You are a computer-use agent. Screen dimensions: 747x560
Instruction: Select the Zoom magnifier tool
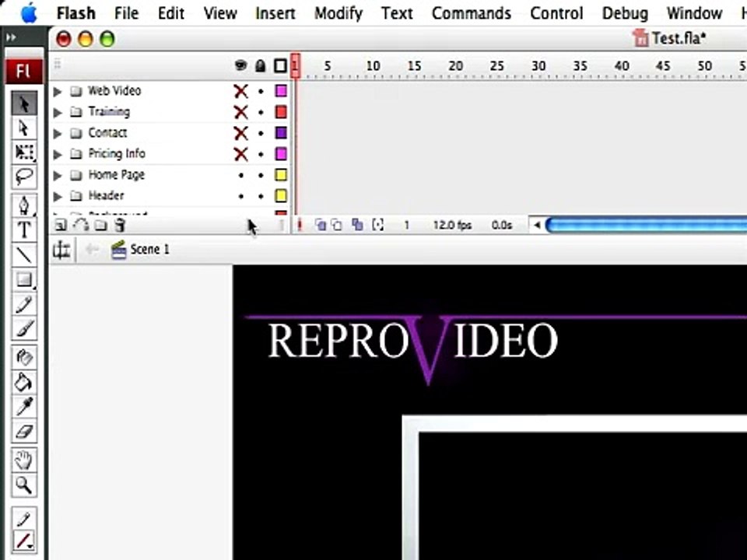pyautogui.click(x=24, y=485)
